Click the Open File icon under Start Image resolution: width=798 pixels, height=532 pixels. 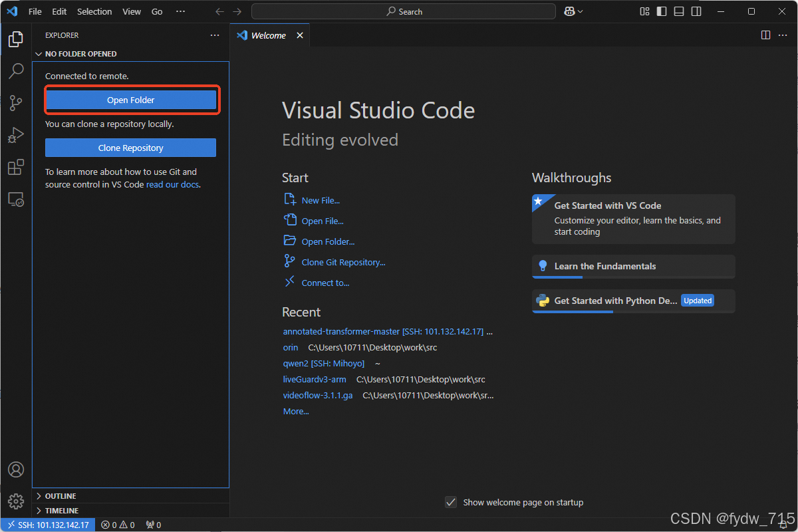[290, 220]
